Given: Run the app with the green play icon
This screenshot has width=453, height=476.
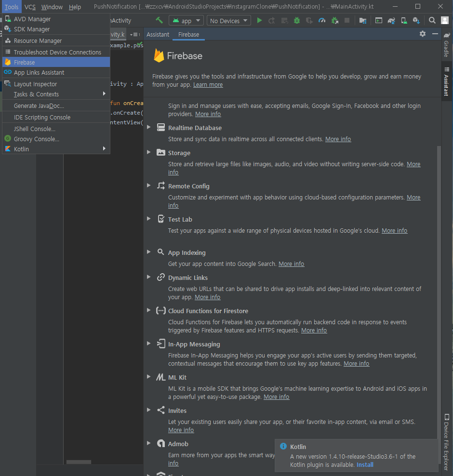Looking at the screenshot, I should click(x=259, y=20).
